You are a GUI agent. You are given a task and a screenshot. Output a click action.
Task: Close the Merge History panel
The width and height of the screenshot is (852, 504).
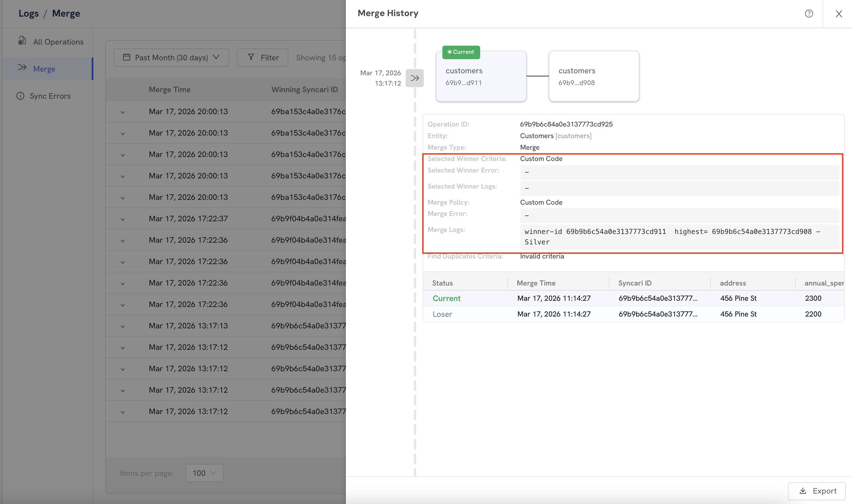pos(839,14)
